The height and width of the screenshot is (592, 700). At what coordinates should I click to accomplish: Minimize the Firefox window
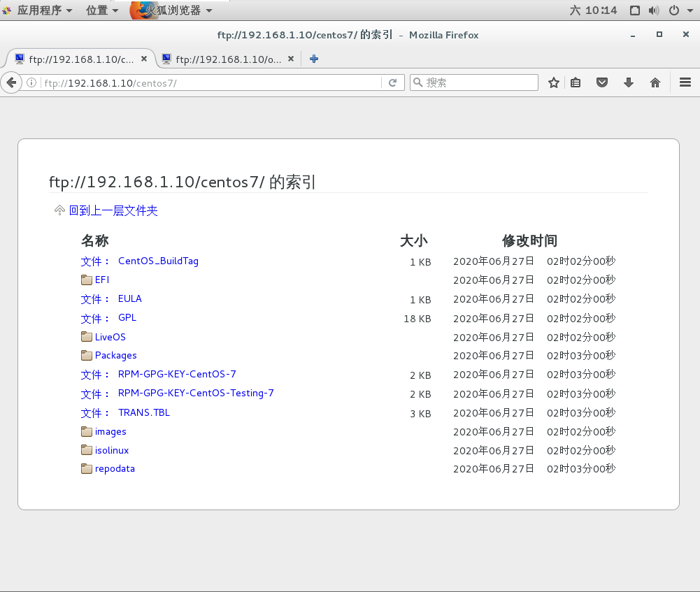pos(633,35)
